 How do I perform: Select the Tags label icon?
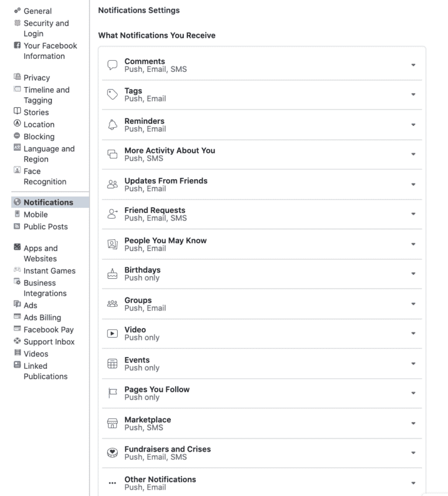coord(113,94)
